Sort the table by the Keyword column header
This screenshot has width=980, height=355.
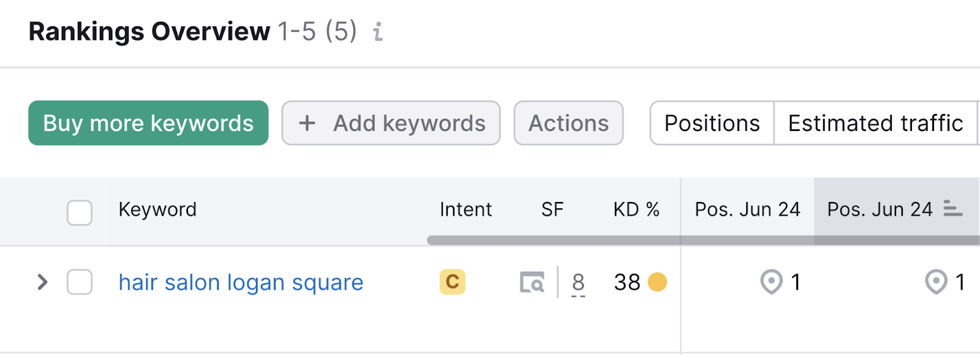[157, 209]
